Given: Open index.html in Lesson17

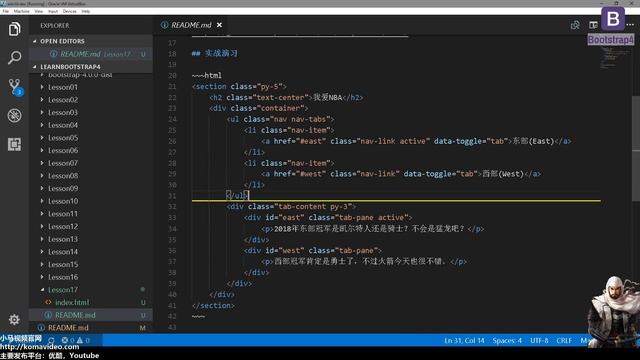Looking at the screenshot, I should pos(91,302).
